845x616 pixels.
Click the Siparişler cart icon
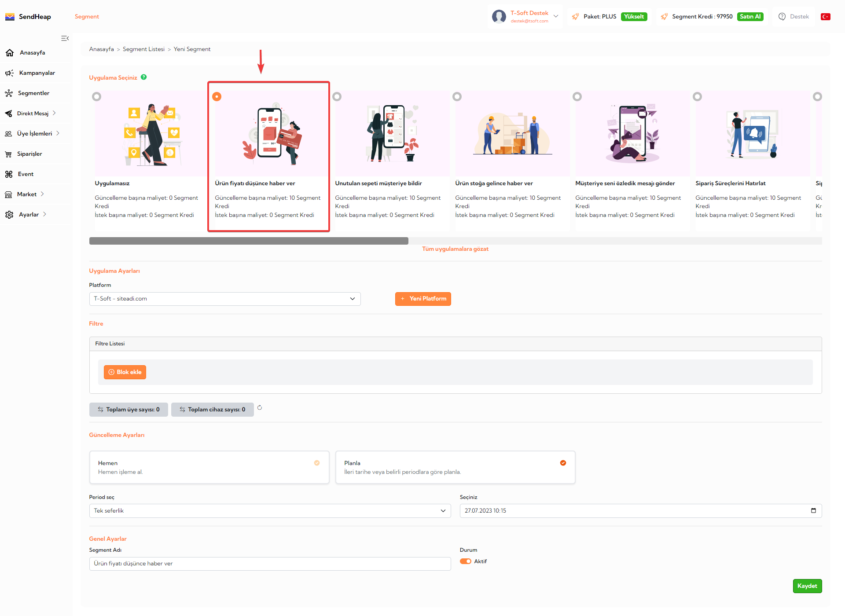point(8,154)
